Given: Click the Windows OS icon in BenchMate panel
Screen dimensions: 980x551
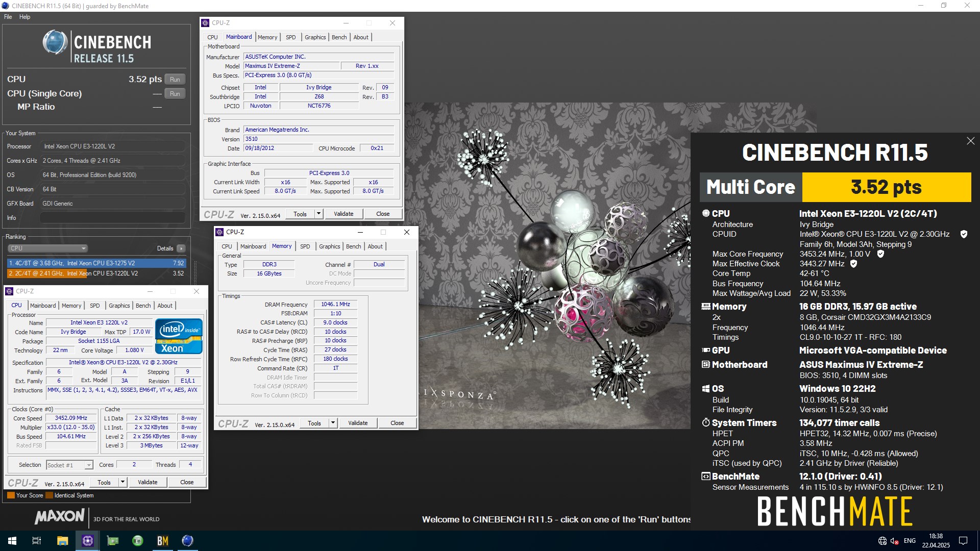Looking at the screenshot, I should (x=706, y=389).
